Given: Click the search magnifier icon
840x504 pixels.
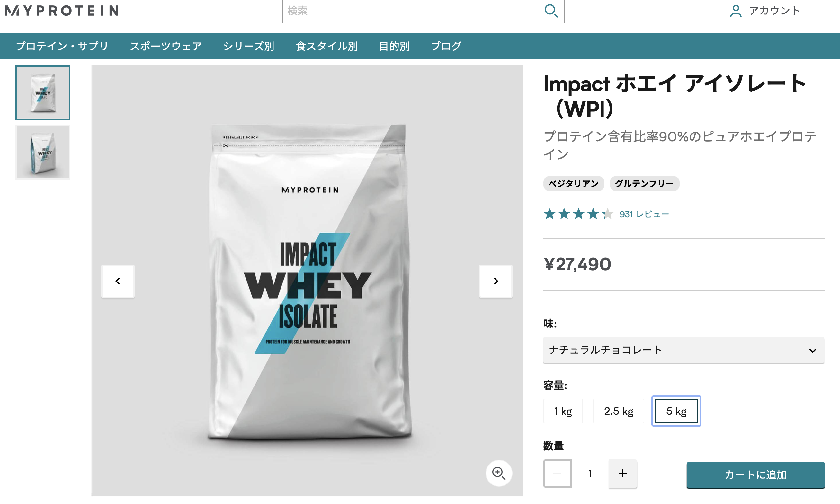Looking at the screenshot, I should click(x=551, y=11).
